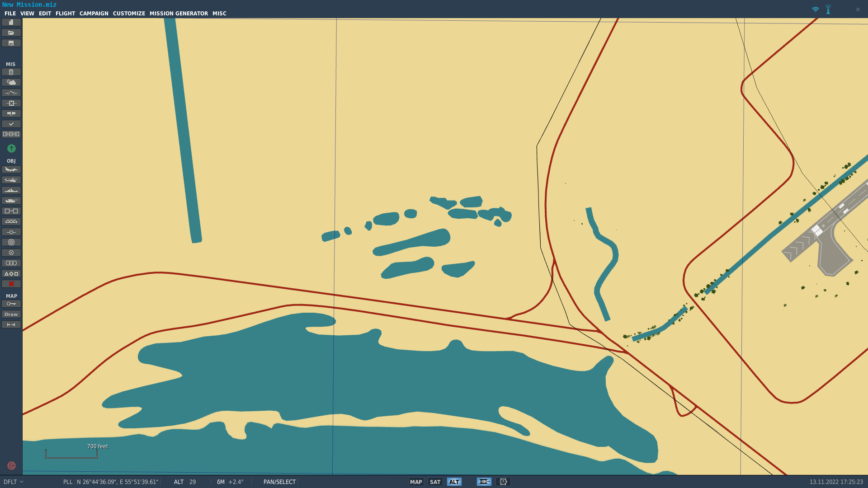Open the CUSTOMIZE menu
Screen dimensions: 868x488
[129, 14]
